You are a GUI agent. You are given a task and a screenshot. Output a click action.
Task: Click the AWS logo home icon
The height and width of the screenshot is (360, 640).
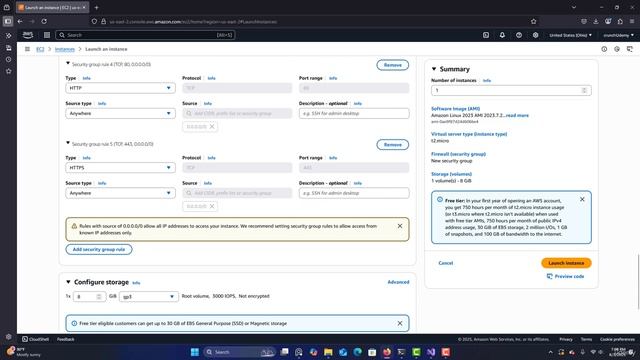pyautogui.click(x=28, y=35)
